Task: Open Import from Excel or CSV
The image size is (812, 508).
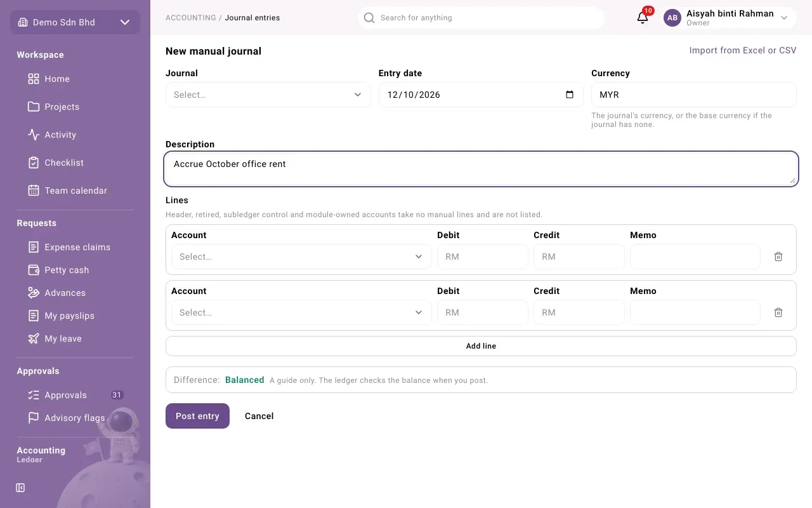Action: coord(743,50)
